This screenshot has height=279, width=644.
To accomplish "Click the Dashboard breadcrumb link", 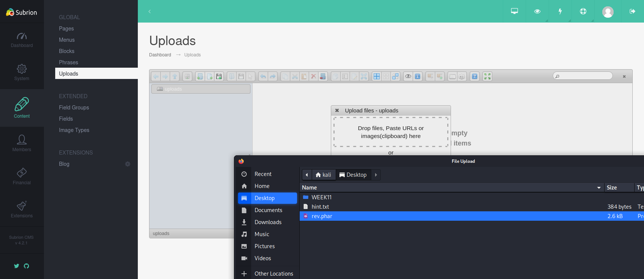I will point(160,55).
